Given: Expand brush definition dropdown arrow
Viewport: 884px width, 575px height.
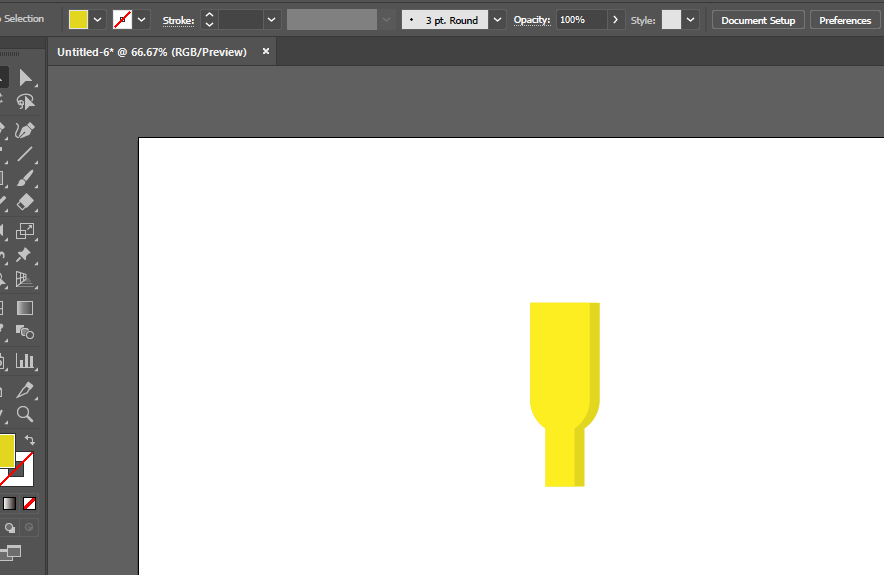Looking at the screenshot, I should coord(497,20).
